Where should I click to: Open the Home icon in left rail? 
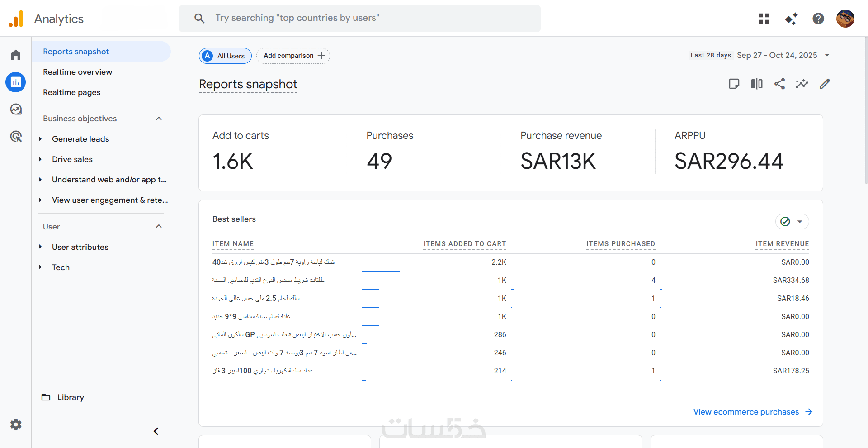pos(16,55)
